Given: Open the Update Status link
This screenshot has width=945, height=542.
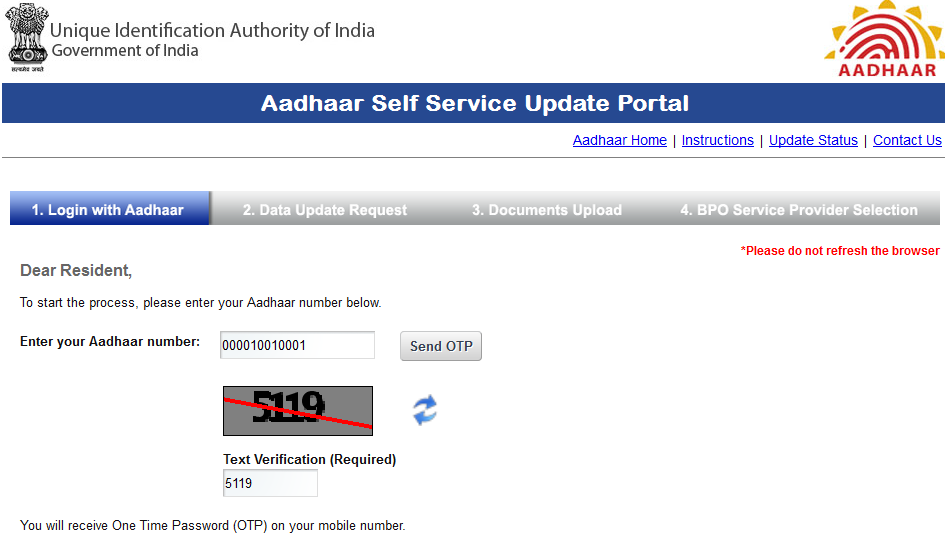Looking at the screenshot, I should [x=813, y=140].
